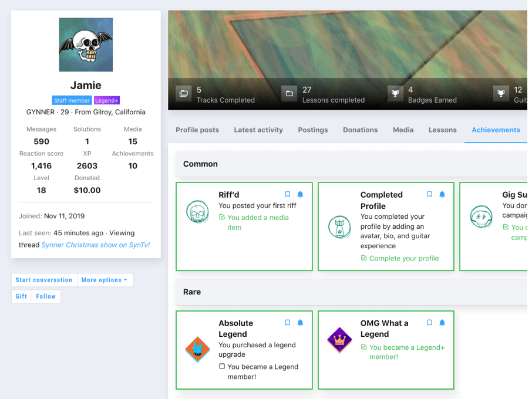
Task: Click the Guitars stat icon in the banner
Action: tap(500, 94)
